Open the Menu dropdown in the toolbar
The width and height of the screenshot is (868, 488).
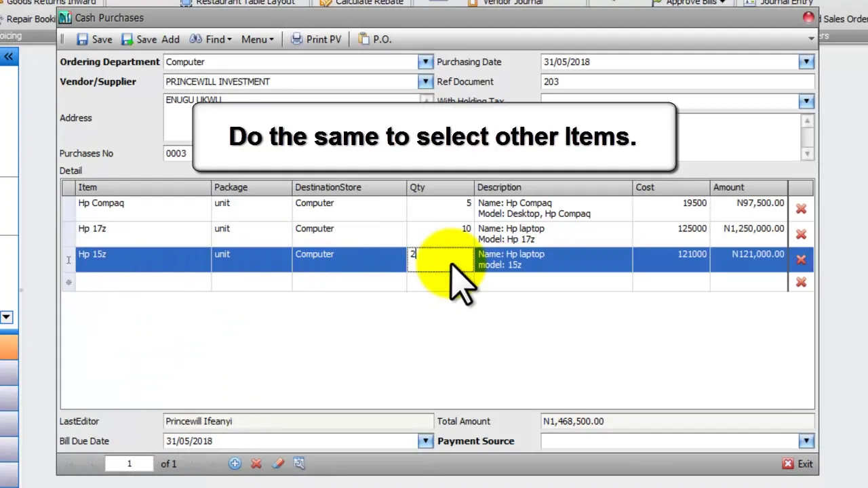click(x=258, y=39)
